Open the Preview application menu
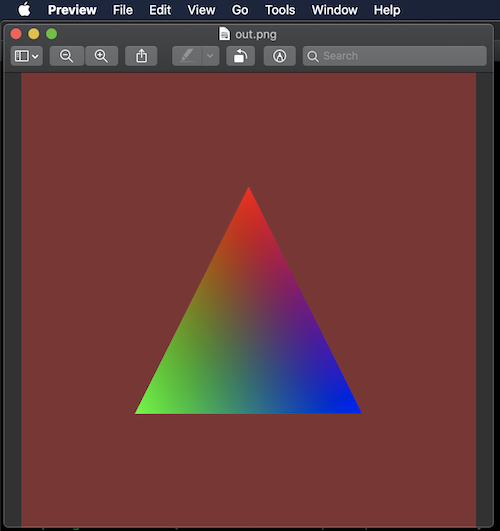Viewport: 500px width, 531px height. coord(72,10)
